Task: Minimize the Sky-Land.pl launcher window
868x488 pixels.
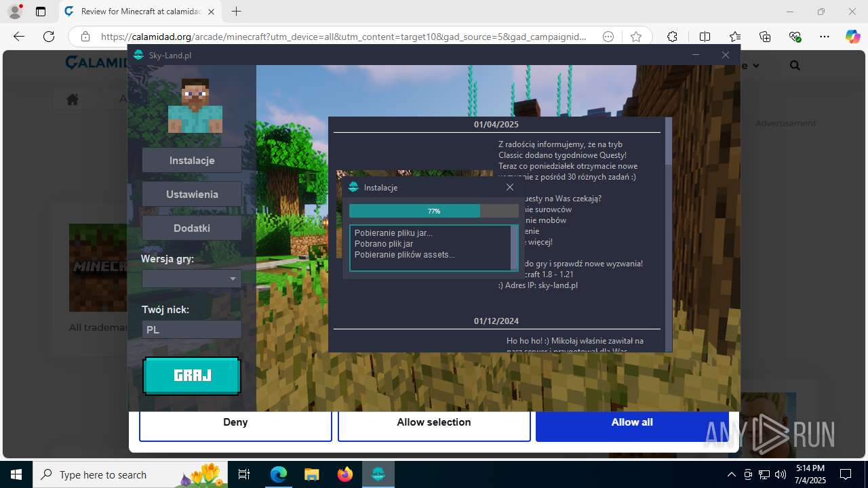Action: pyautogui.click(x=696, y=55)
